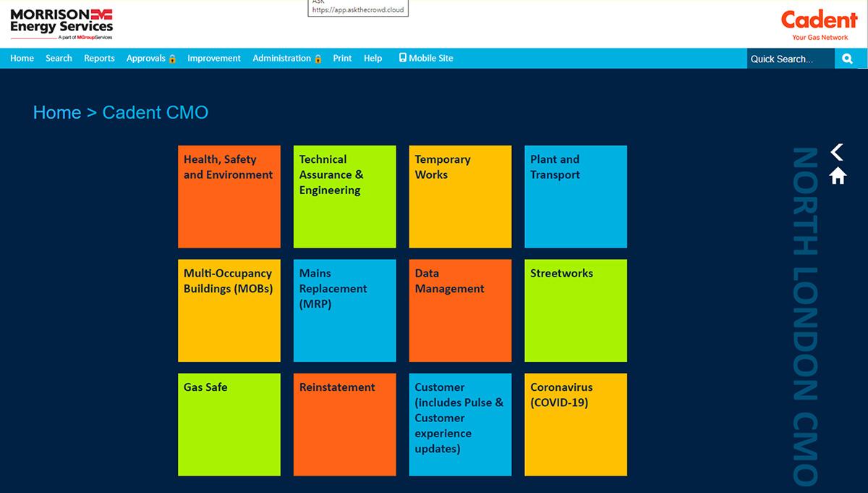The image size is (868, 493).
Task: Open the Reports menu
Action: (x=99, y=59)
